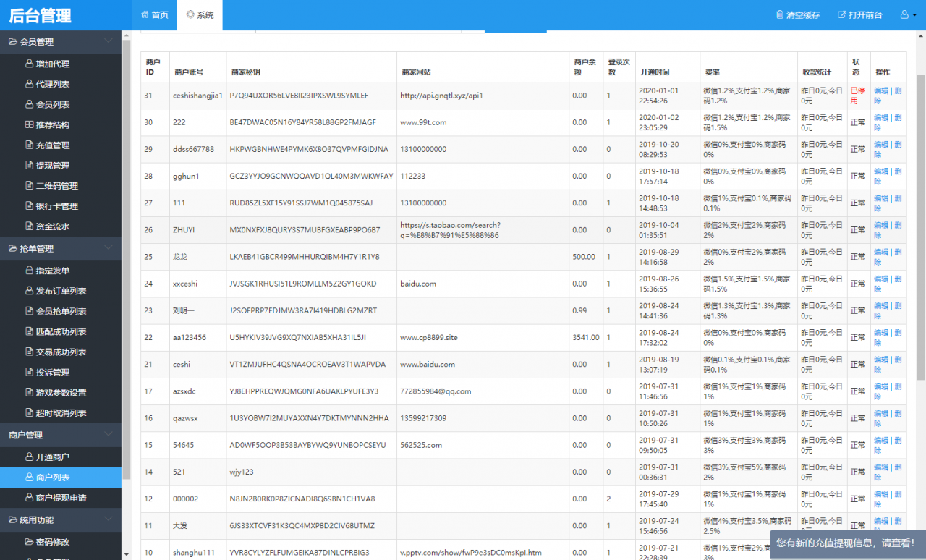
Task: Click the 资金流水 document icon
Action: pyautogui.click(x=29, y=226)
